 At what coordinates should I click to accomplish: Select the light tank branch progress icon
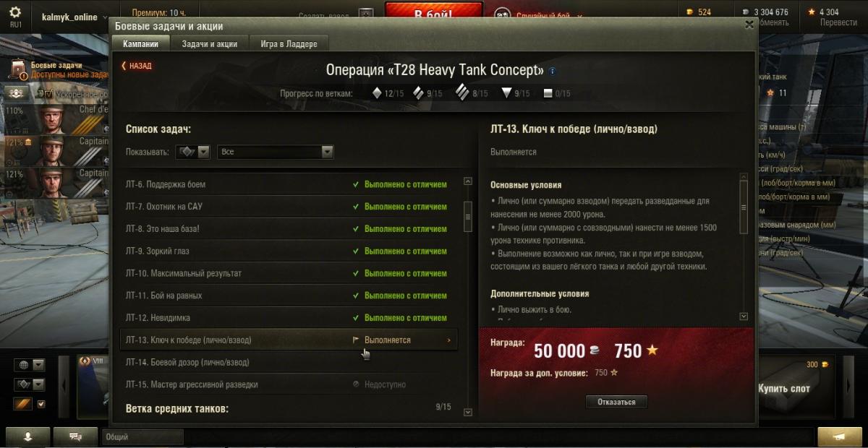point(376,93)
